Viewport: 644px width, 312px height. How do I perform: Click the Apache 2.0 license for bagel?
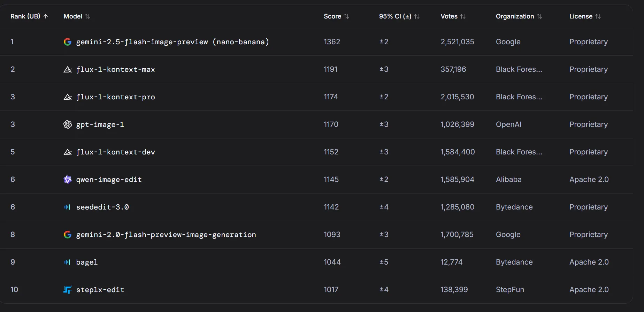(589, 262)
